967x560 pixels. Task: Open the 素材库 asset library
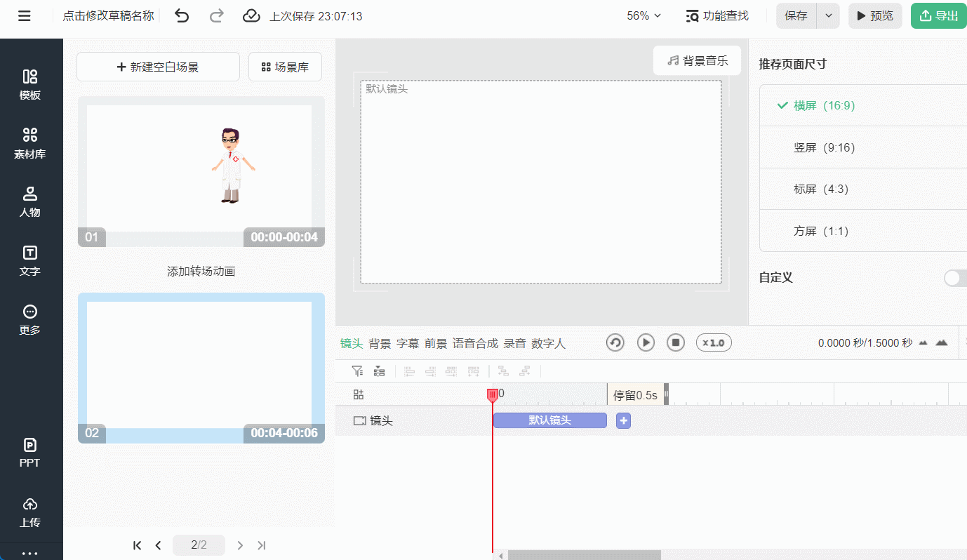(x=30, y=144)
